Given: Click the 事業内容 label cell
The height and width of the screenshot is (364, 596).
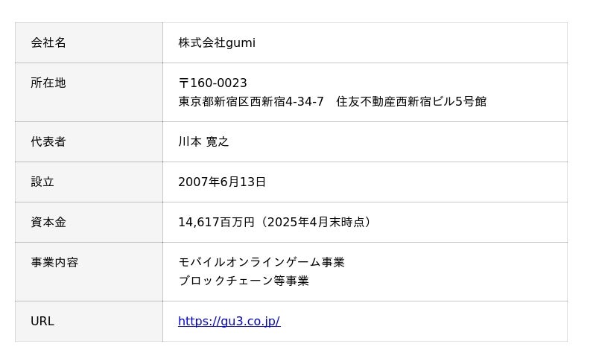Looking at the screenshot, I should [54, 262].
